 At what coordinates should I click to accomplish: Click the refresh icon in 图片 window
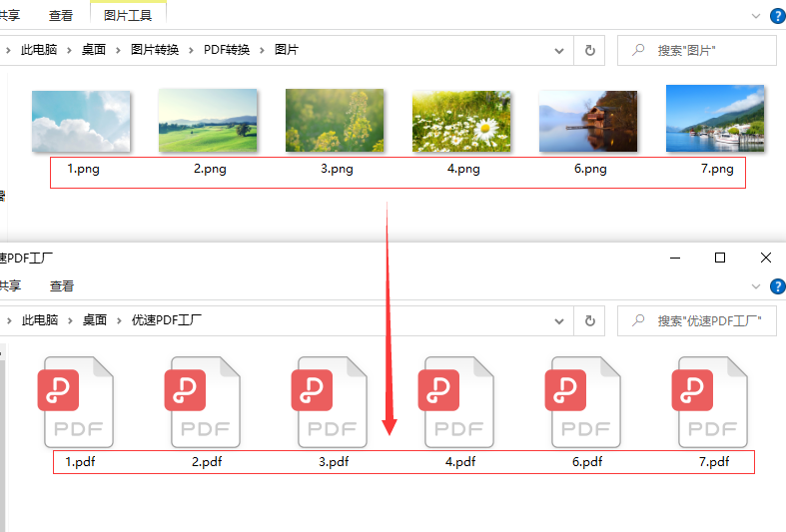tap(590, 50)
